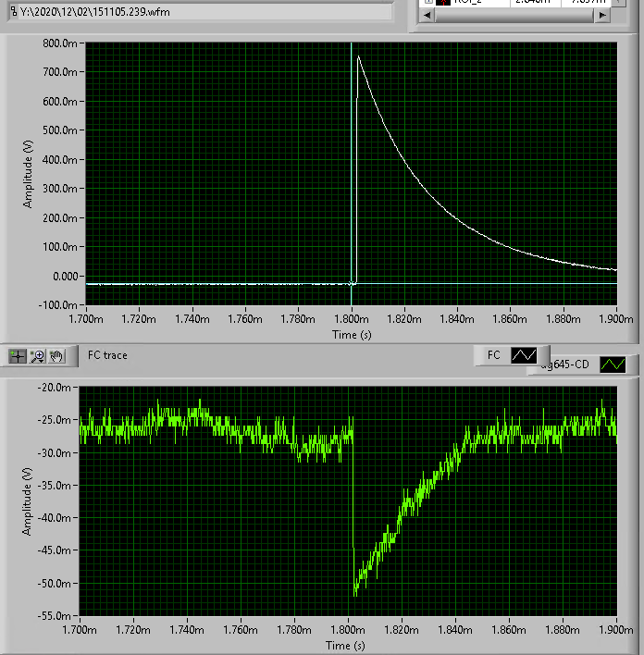
Task: Click the -100.0m y-axis minimum label
Action: (x=57, y=305)
